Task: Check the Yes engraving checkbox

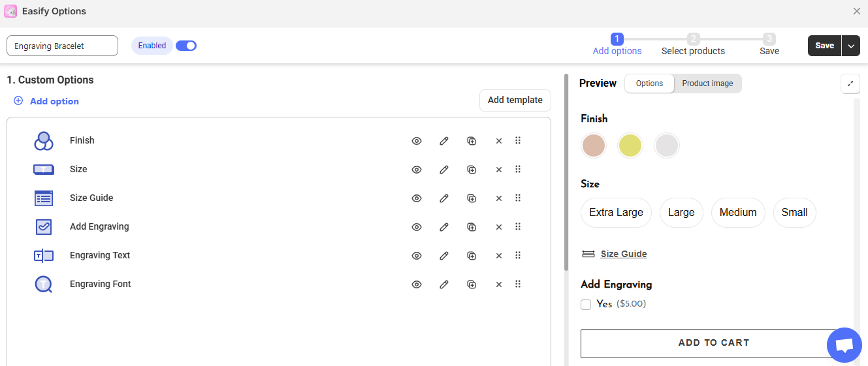Action: [x=586, y=305]
